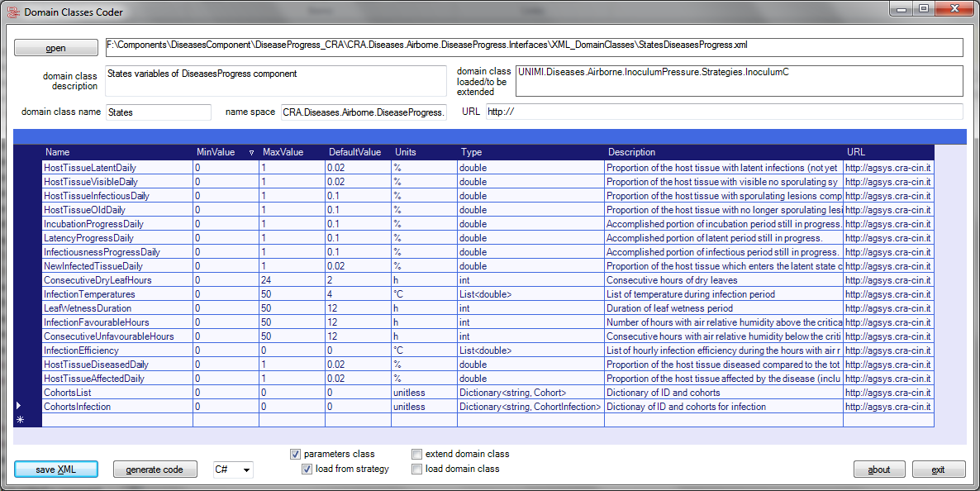Minimize the Domain Classes Coder window

click(902, 9)
